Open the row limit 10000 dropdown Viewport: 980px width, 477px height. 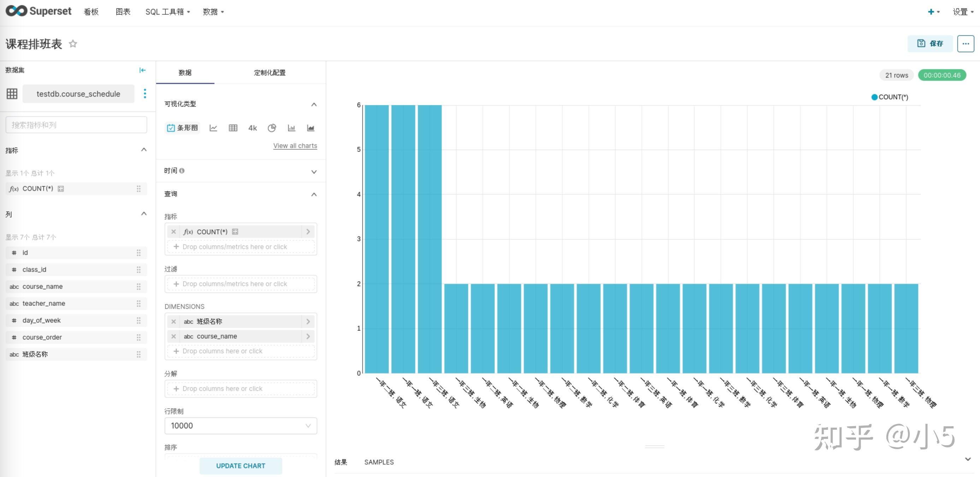click(241, 426)
